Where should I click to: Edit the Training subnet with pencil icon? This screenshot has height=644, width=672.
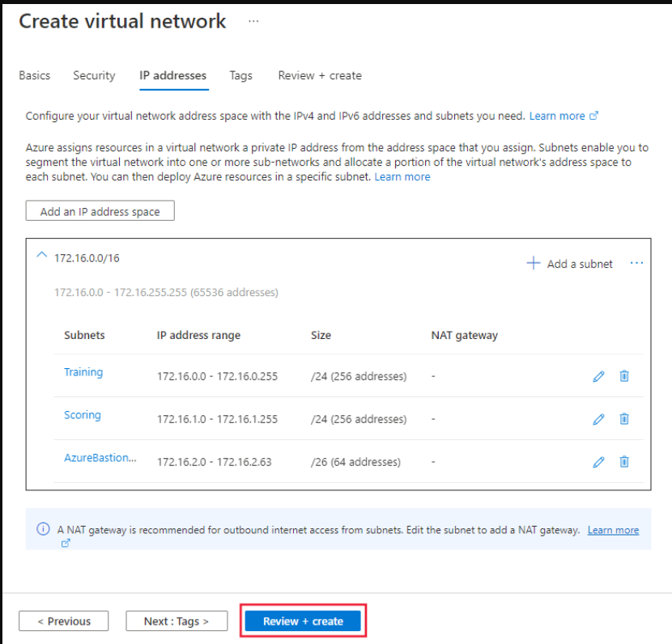(x=598, y=376)
